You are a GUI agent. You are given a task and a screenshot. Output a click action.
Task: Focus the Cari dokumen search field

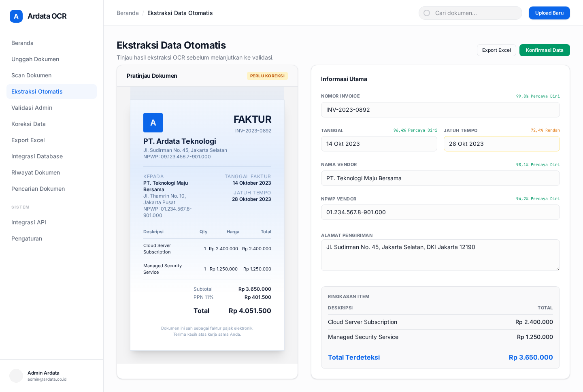tap(470, 13)
